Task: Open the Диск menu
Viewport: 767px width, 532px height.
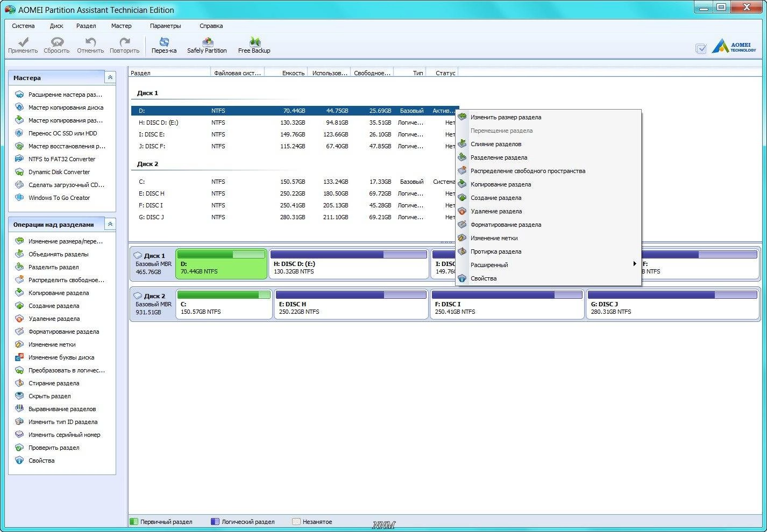Action: pyautogui.click(x=56, y=26)
